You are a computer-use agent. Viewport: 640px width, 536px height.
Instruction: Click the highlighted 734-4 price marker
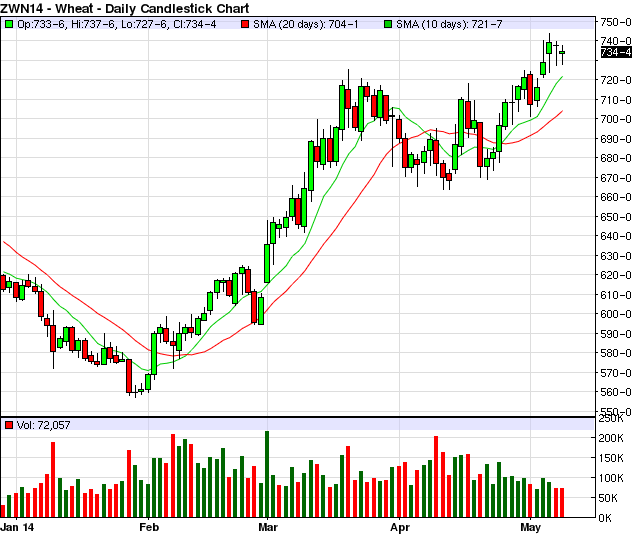tap(616, 52)
